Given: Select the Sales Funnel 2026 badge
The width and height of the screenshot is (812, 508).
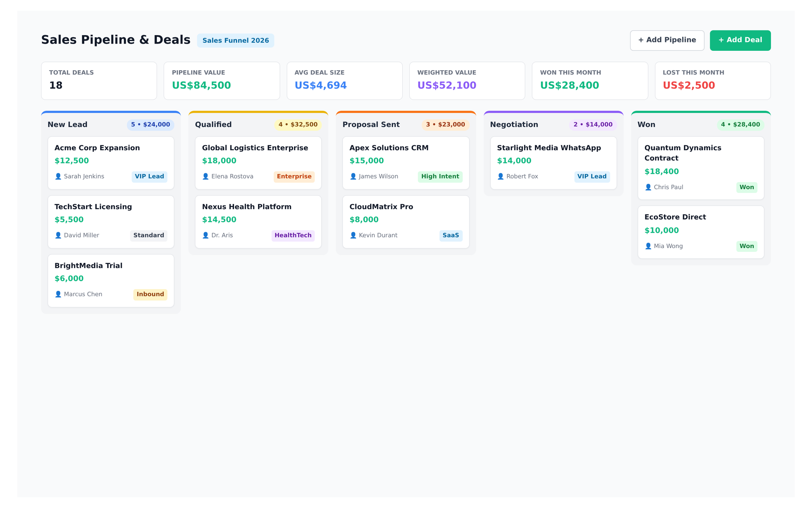Looking at the screenshot, I should click(236, 41).
